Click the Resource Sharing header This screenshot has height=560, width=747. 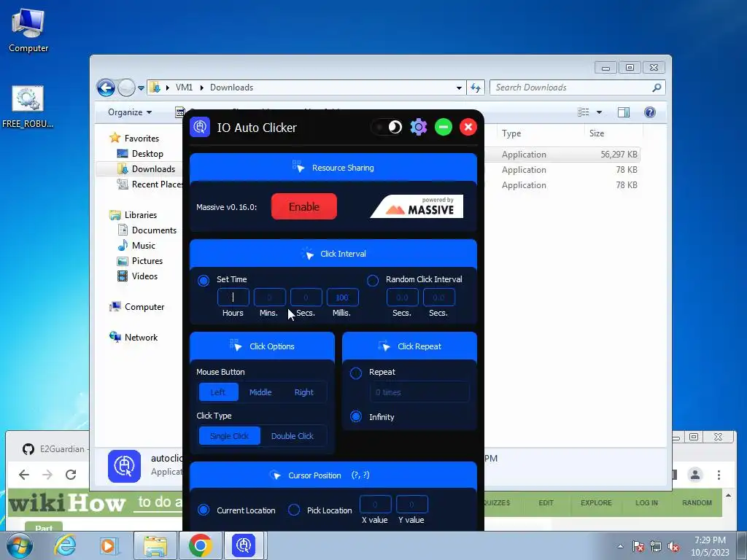333,168
